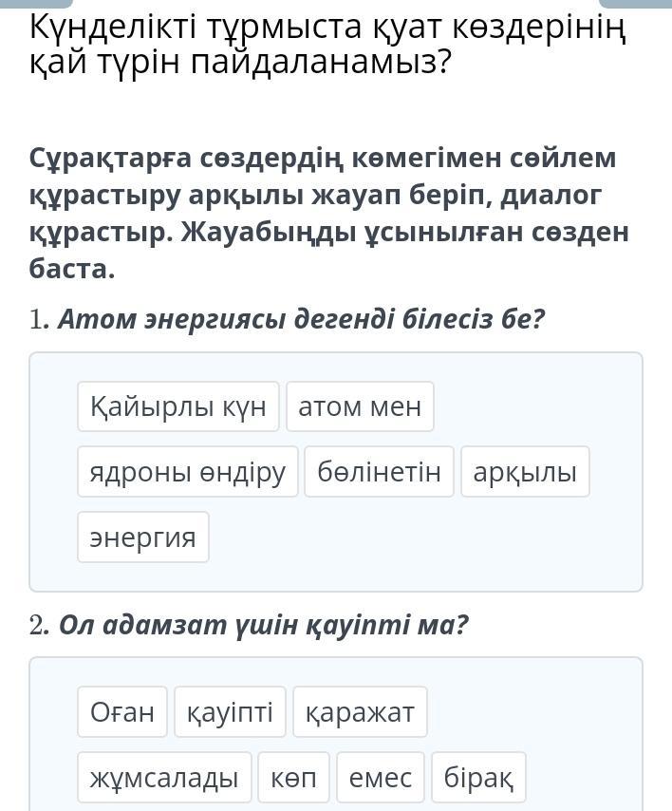Select the 'көп' word tile
Viewport: 672px width, 811px height.
pyautogui.click(x=293, y=777)
